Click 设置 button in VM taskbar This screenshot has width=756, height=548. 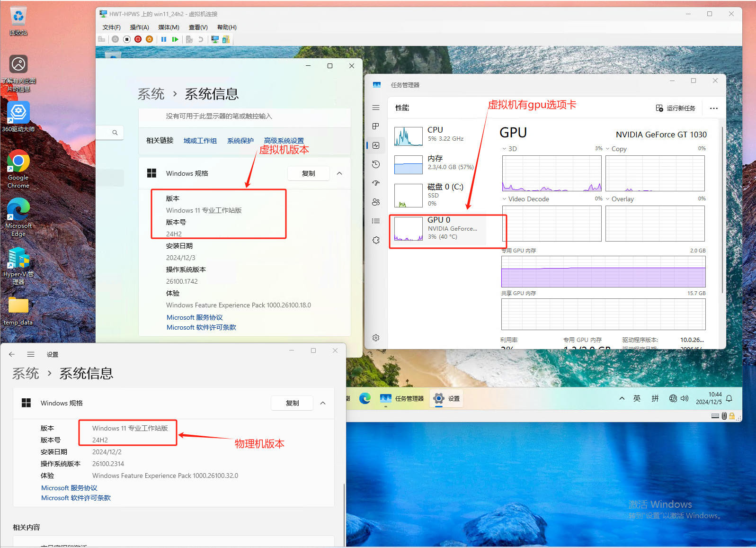tap(447, 398)
